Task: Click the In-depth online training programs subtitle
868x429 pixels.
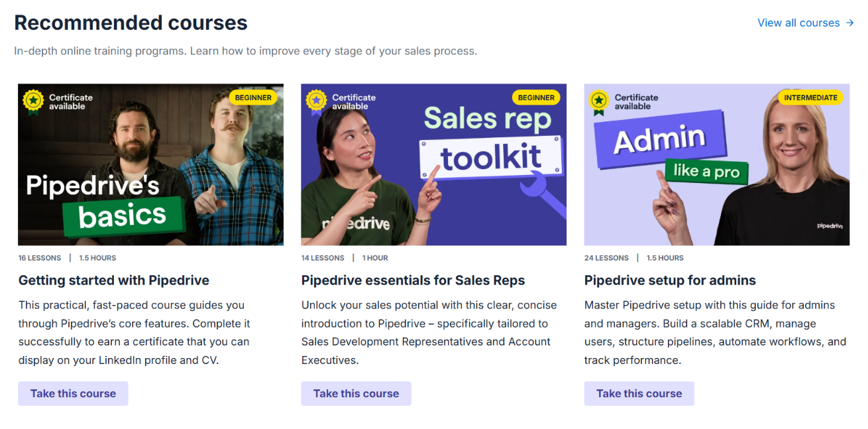Action: [246, 51]
